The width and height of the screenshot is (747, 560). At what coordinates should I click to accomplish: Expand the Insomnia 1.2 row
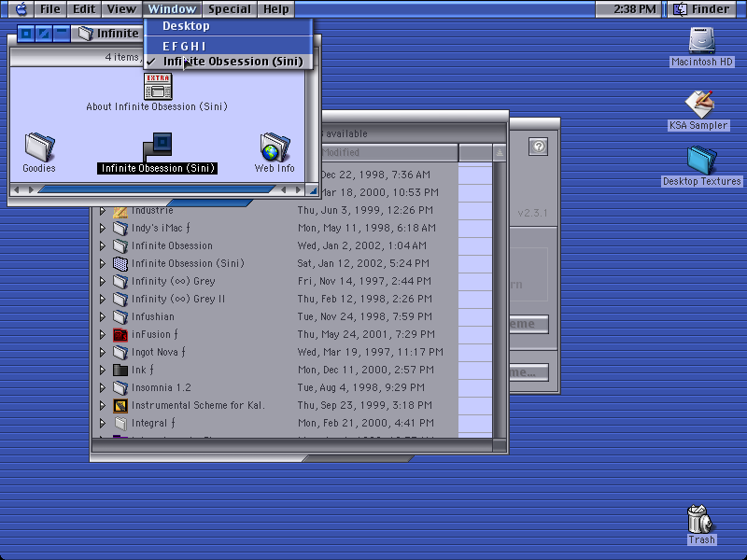[103, 387]
